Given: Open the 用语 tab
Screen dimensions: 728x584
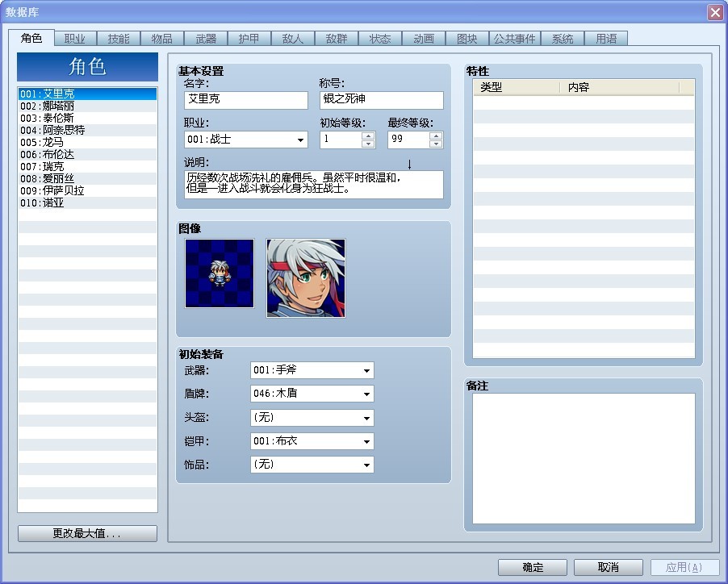Looking at the screenshot, I should point(606,39).
